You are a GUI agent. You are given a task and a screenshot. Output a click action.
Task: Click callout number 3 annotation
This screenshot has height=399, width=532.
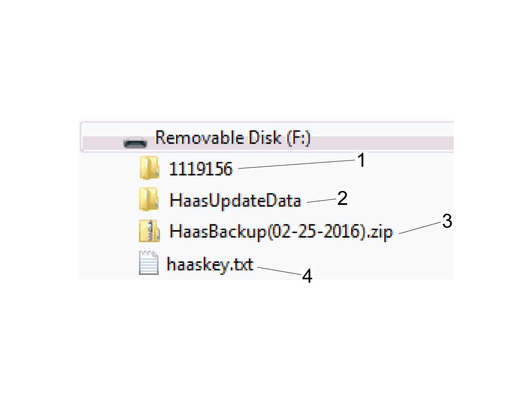click(447, 221)
